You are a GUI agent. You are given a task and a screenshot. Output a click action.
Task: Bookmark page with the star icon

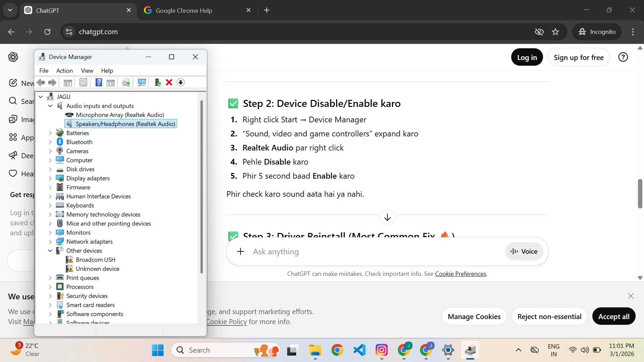pos(555,32)
